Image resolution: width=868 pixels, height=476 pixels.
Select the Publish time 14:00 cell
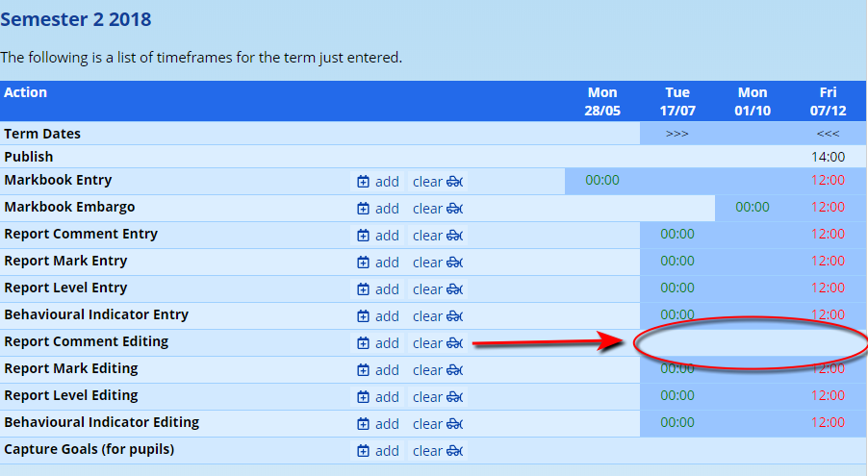(828, 157)
